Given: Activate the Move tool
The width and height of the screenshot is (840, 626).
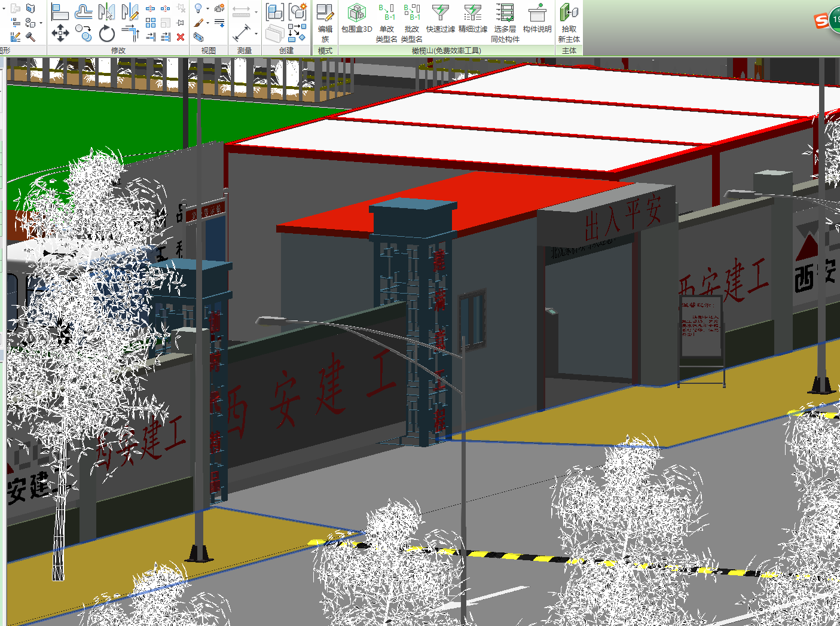Looking at the screenshot, I should (60, 33).
